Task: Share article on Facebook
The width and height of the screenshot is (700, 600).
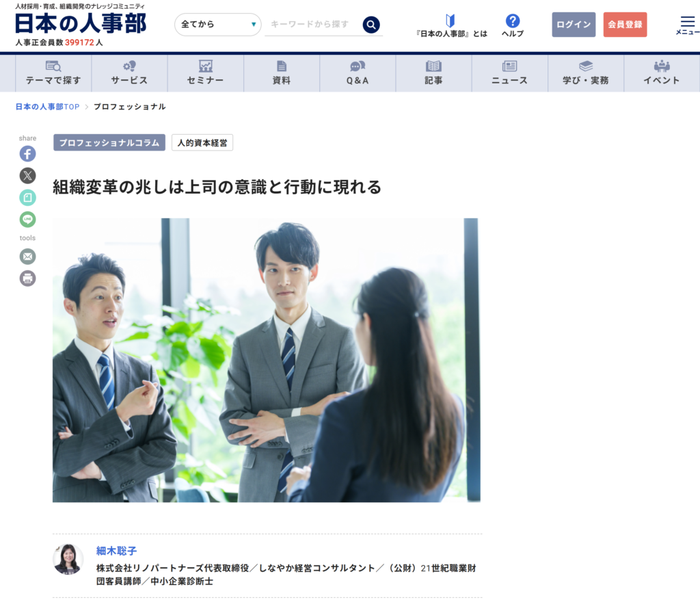Action: pos(27,154)
